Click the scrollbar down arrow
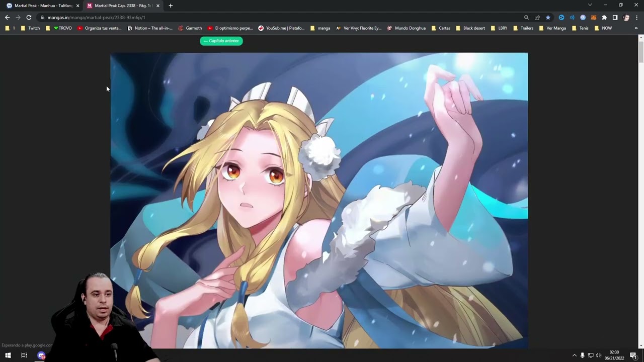644x362 pixels. coord(641,346)
